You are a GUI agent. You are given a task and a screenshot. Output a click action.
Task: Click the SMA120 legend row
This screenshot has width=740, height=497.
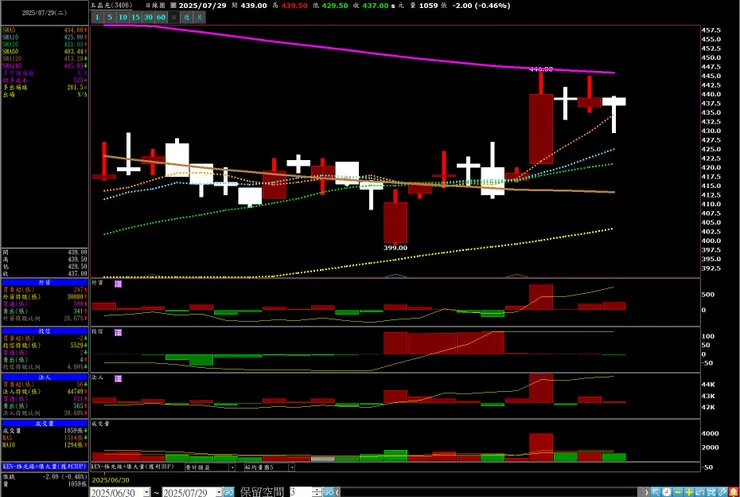tap(44, 59)
